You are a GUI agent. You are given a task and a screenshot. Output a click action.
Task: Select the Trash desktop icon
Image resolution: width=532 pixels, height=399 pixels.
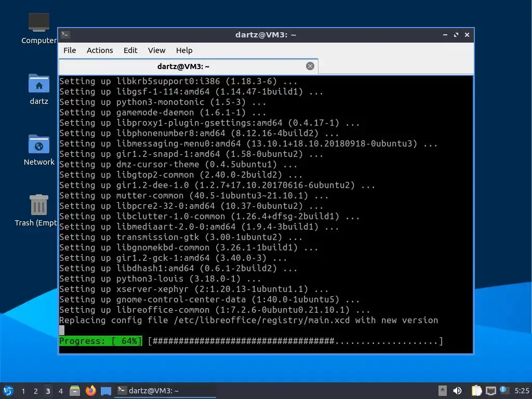tap(36, 210)
